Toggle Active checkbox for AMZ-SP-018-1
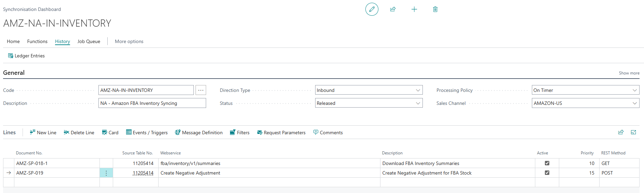Image resolution: width=644 pixels, height=193 pixels. [547, 163]
